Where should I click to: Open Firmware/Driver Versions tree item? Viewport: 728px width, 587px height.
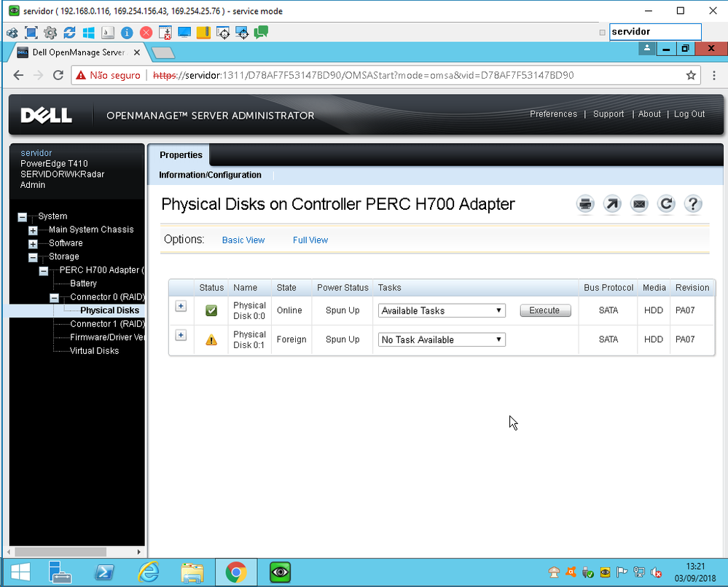[x=107, y=337]
